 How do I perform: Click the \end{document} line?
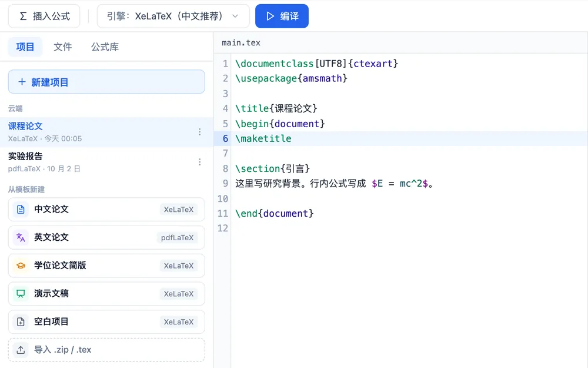tap(274, 214)
